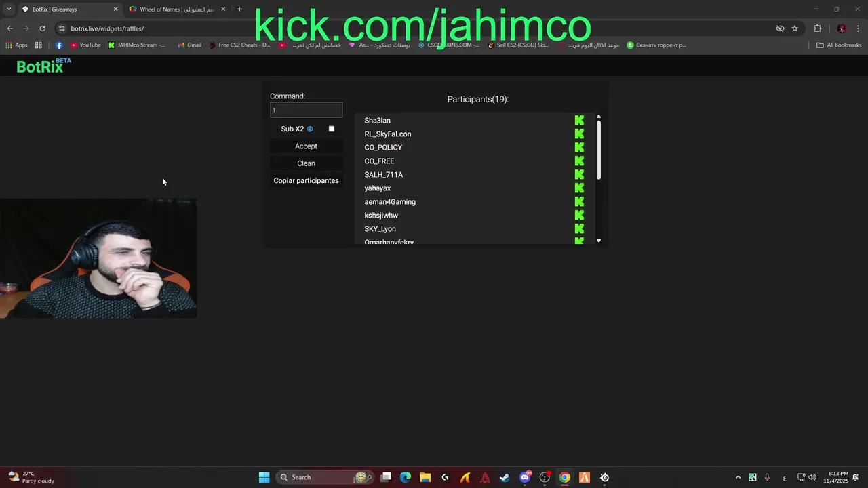Viewport: 868px width, 488px height.
Task: Click participants list scroll-up arrow
Action: (x=599, y=117)
